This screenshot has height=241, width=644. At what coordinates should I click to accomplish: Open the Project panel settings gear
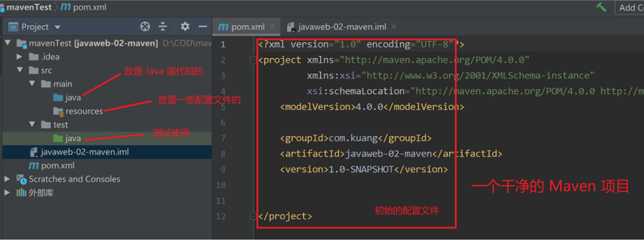tap(185, 26)
